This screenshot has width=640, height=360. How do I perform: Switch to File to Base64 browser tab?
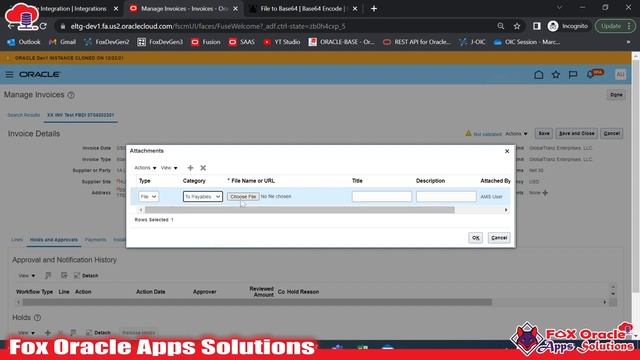click(x=303, y=9)
